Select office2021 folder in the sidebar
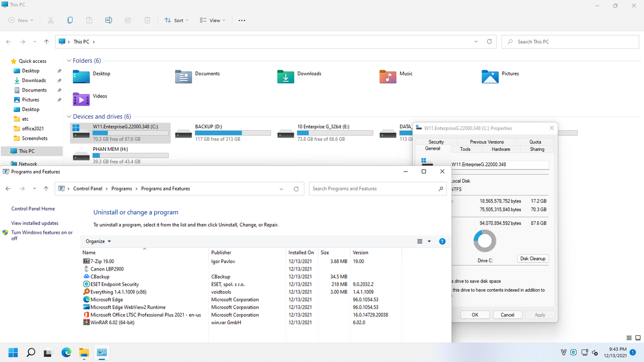 tap(33, 129)
